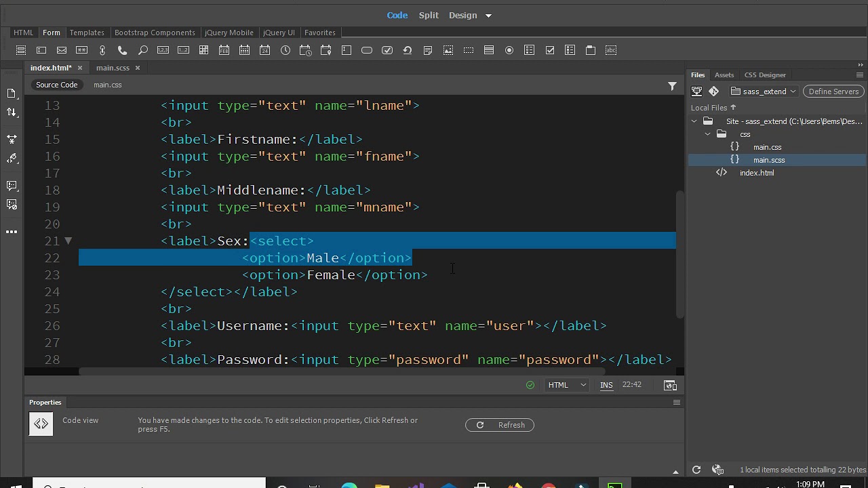Screen dimensions: 868x488
Task: Collapse code at line 21 triangle
Action: pos(68,241)
